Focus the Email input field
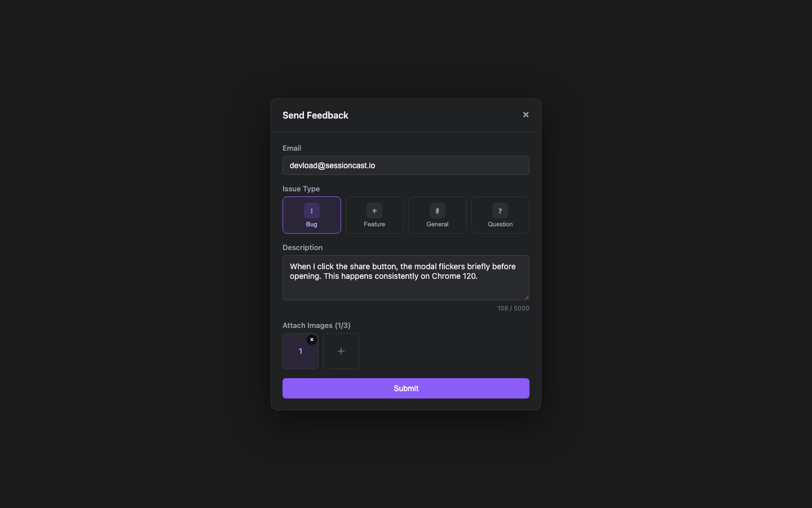The image size is (812, 508). tap(405, 165)
